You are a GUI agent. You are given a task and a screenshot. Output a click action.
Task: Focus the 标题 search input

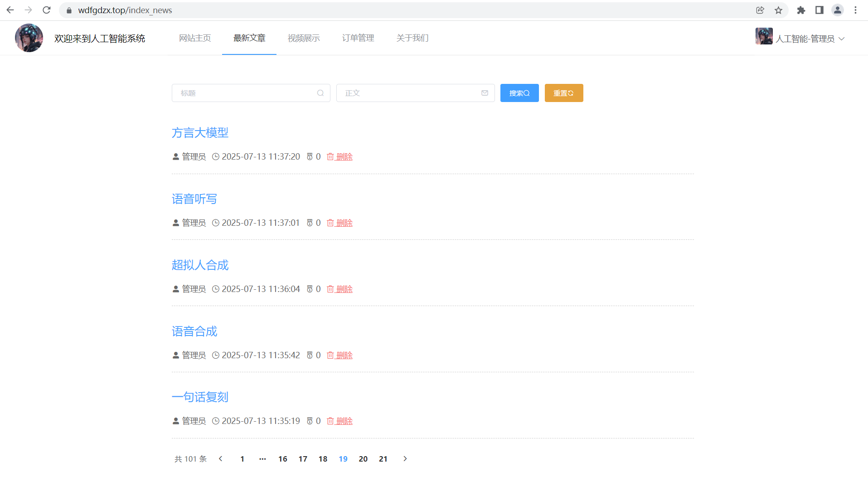point(251,93)
